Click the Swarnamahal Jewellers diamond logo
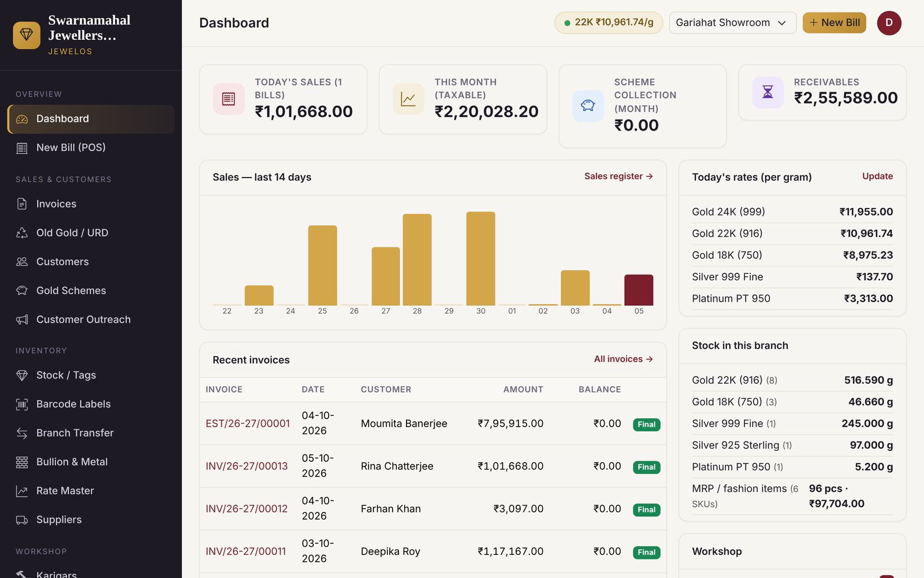Viewport: 924px width, 578px height. pos(27,35)
